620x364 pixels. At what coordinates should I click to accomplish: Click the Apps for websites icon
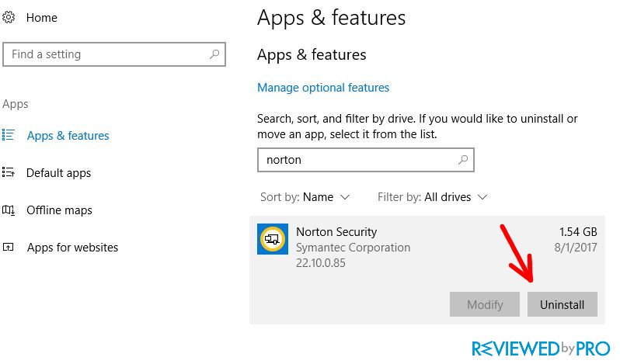[x=9, y=247]
